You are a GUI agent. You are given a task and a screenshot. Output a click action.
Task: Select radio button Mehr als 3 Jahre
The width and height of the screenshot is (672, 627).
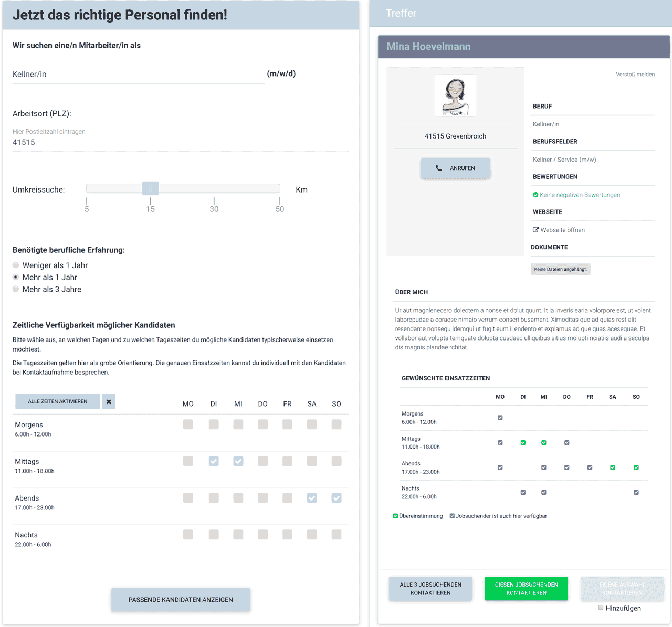(x=16, y=289)
